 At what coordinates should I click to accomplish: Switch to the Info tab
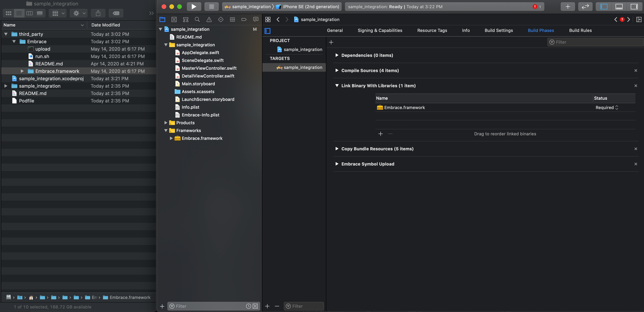(466, 31)
